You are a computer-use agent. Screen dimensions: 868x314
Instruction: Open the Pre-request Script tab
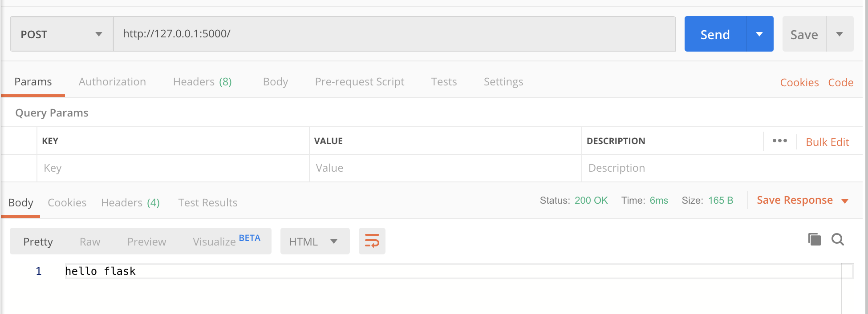pyautogui.click(x=360, y=81)
